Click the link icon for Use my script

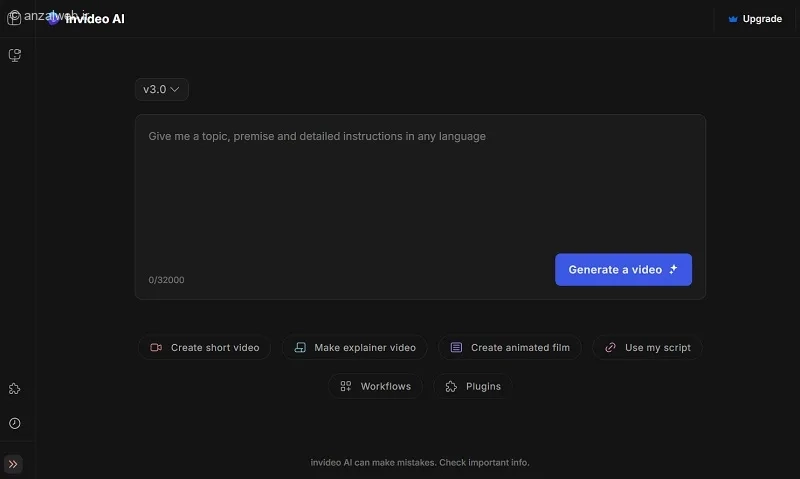pyautogui.click(x=610, y=347)
